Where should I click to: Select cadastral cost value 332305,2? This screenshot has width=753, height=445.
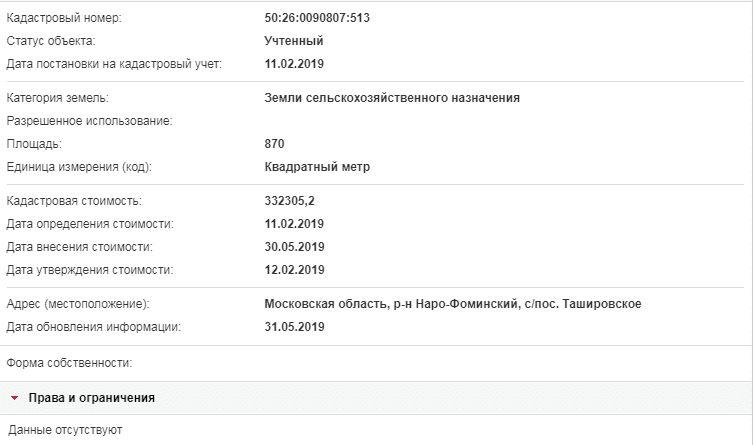click(x=289, y=201)
